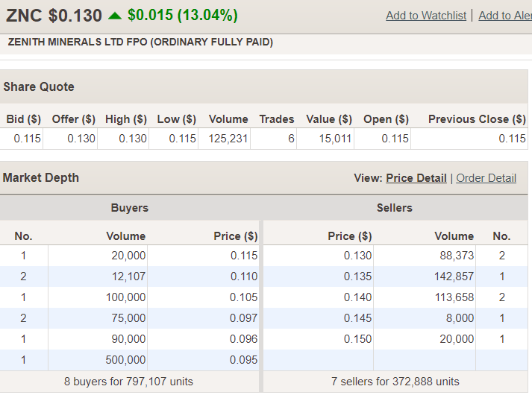This screenshot has height=395, width=532.
Task: Click the Sellers table heading
Action: point(394,208)
